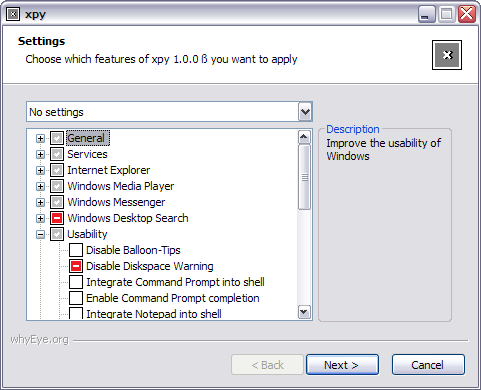
Task: Toggle the General checkbox
Action: 57,138
